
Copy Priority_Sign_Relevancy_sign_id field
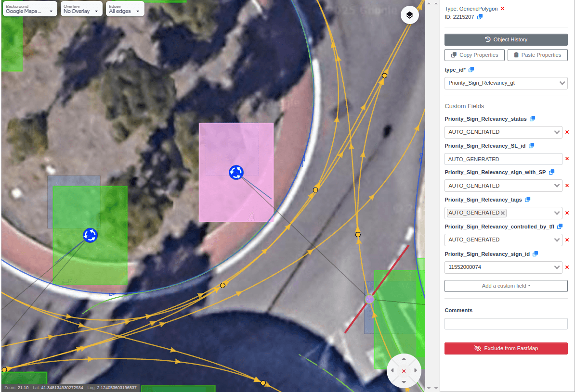click(x=536, y=254)
